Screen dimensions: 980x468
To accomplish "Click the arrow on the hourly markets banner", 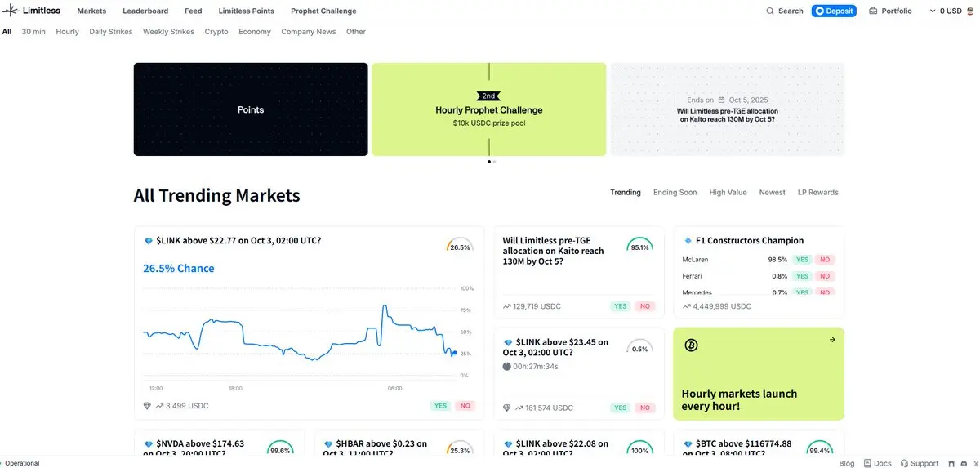I will pyautogui.click(x=832, y=340).
